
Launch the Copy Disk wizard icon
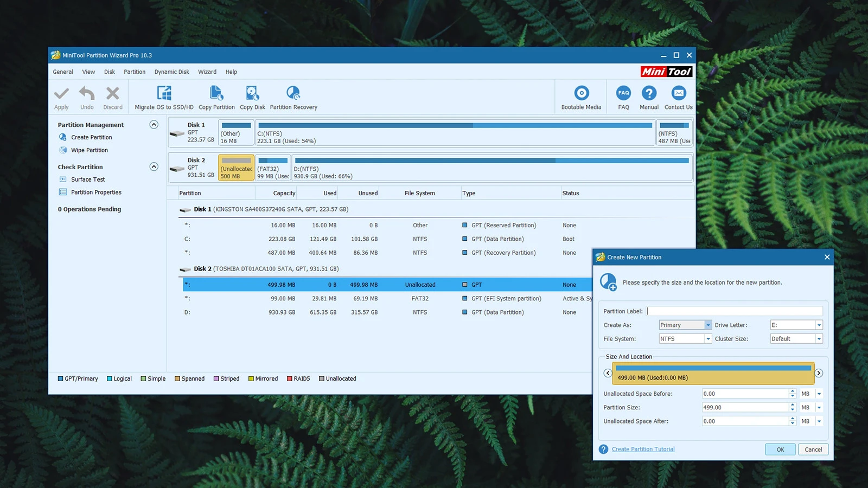(x=252, y=93)
